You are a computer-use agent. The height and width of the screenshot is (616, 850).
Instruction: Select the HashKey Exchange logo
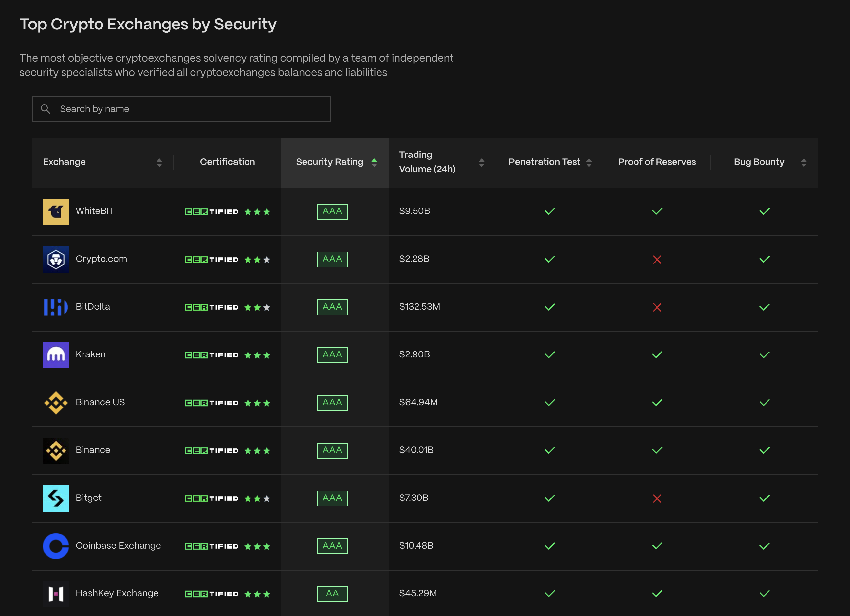[55, 593]
